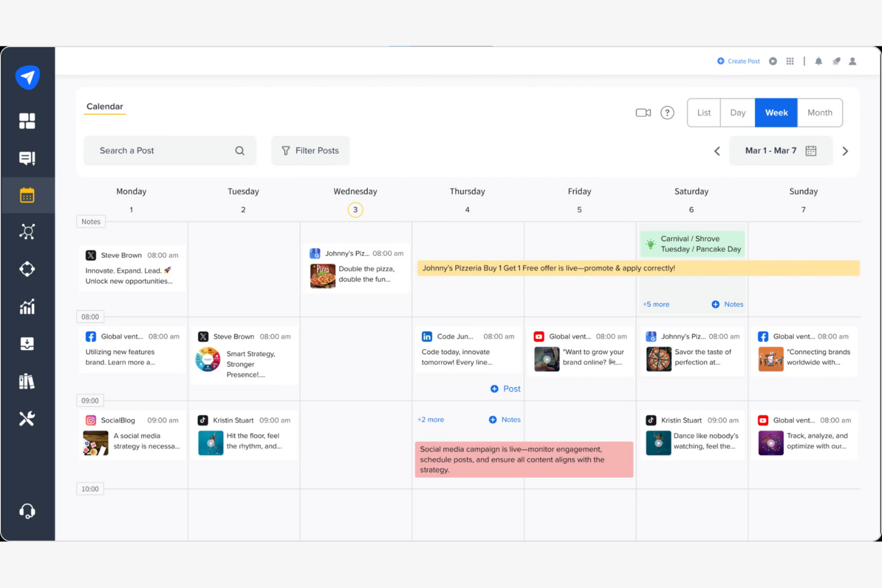Image resolution: width=882 pixels, height=588 pixels.
Task: Open support via the headphones icon
Action: (27, 511)
